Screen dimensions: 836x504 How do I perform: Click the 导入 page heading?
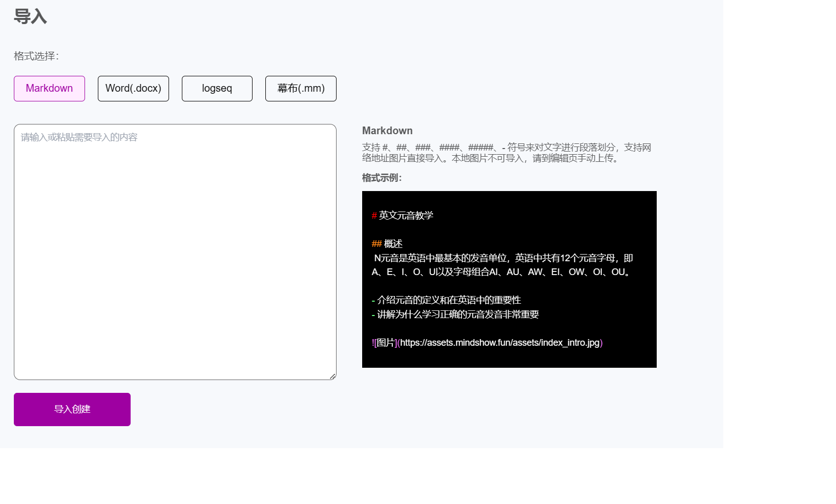(x=30, y=17)
